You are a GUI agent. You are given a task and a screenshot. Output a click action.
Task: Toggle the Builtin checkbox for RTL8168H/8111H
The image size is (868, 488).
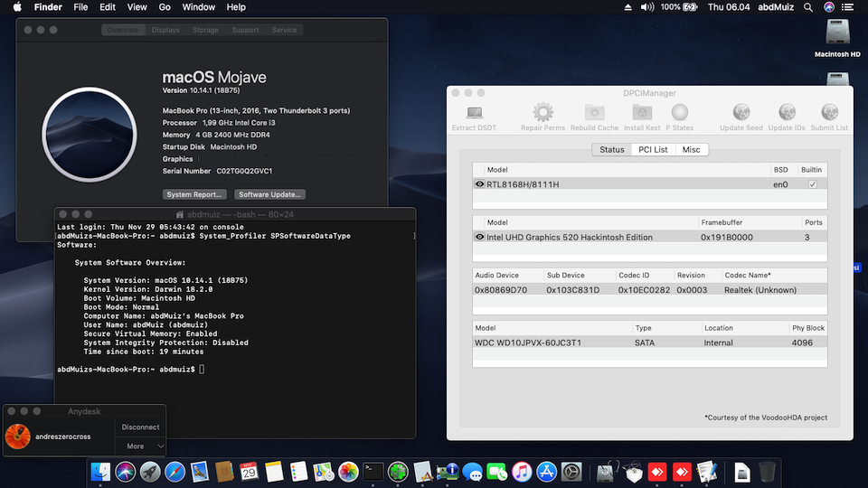pos(812,184)
